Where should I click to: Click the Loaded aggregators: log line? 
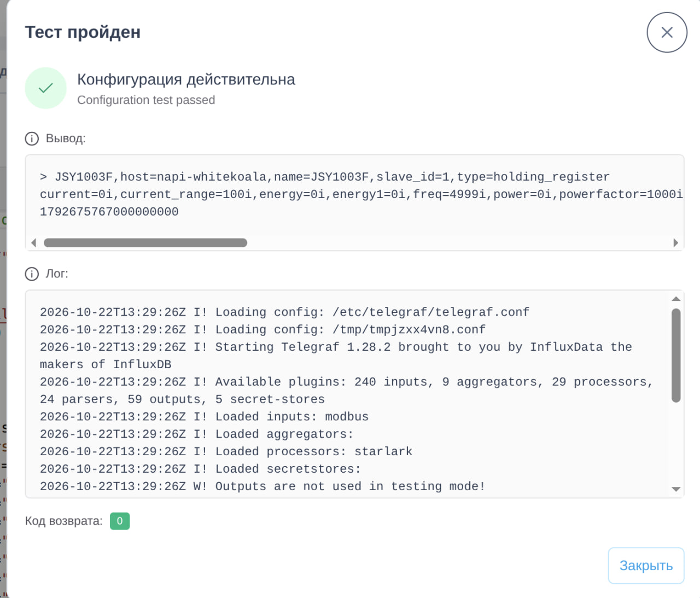pos(197,434)
